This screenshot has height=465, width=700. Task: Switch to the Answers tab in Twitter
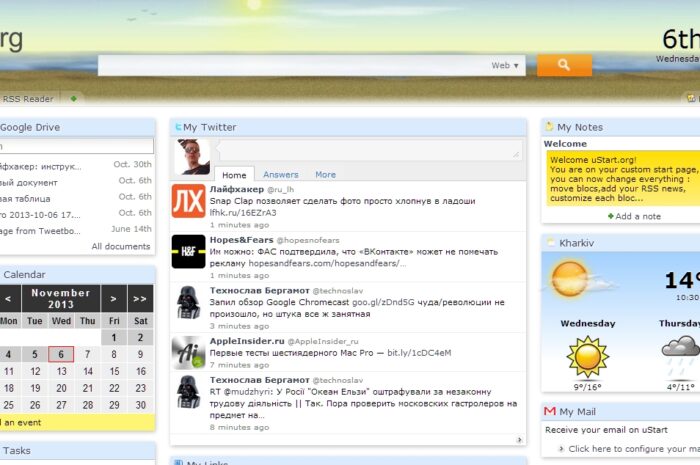pos(281,175)
